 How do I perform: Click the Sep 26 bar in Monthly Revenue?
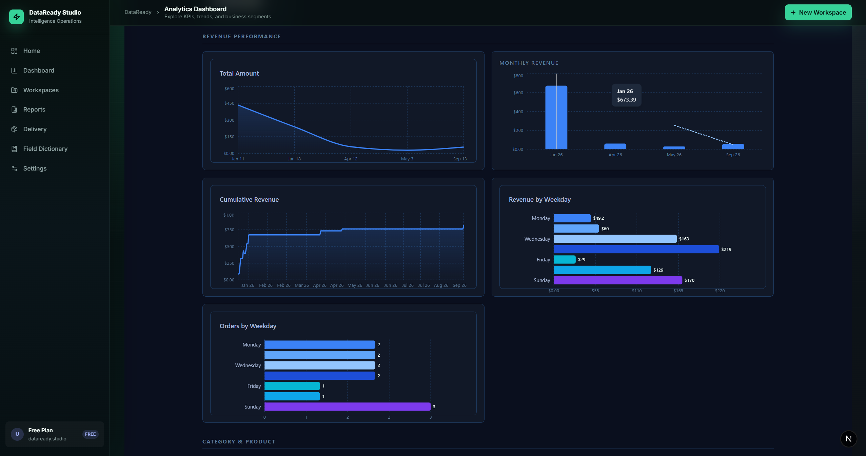click(x=733, y=146)
